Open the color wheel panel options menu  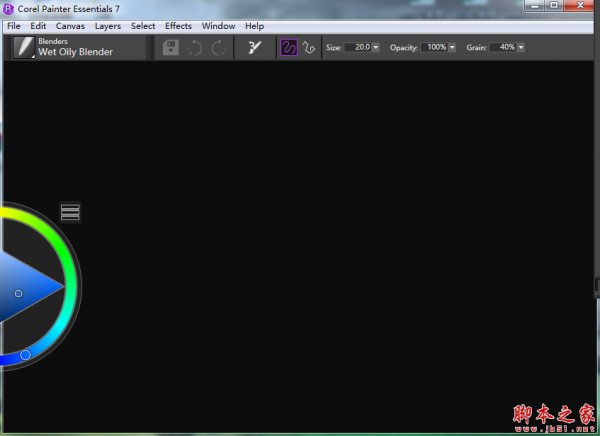pyautogui.click(x=70, y=212)
